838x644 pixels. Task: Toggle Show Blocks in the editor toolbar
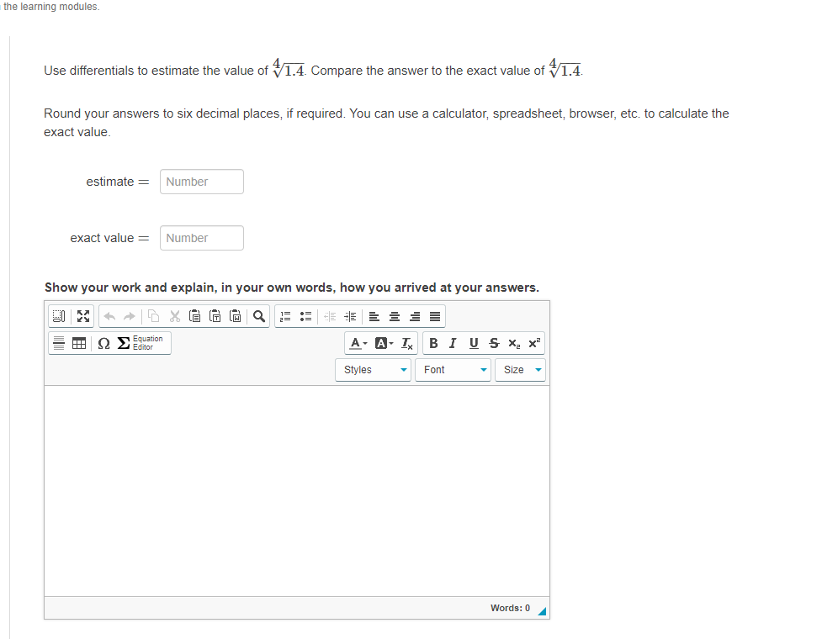[x=59, y=316]
